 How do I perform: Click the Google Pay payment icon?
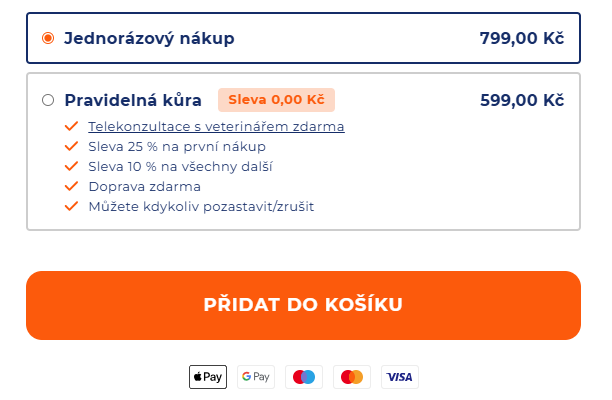256,377
